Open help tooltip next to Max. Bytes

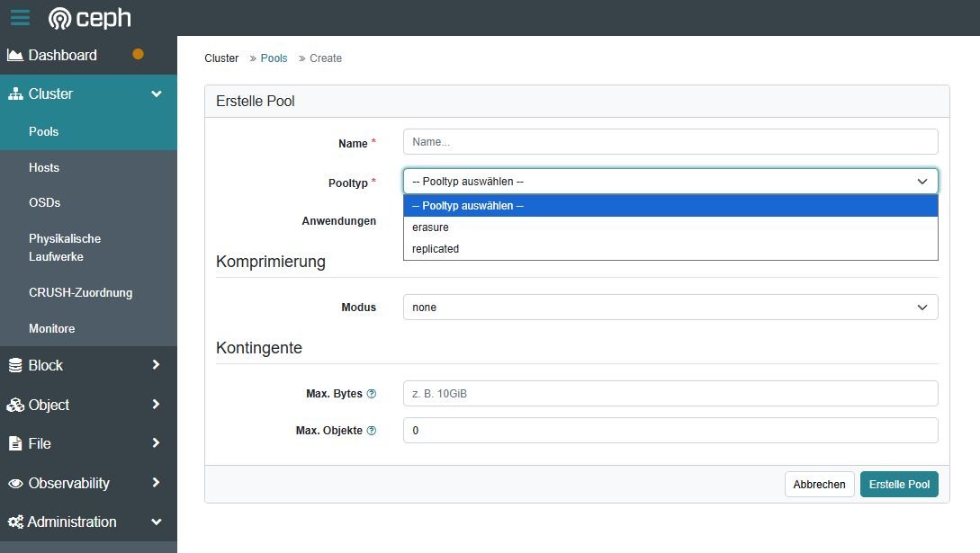point(373,392)
